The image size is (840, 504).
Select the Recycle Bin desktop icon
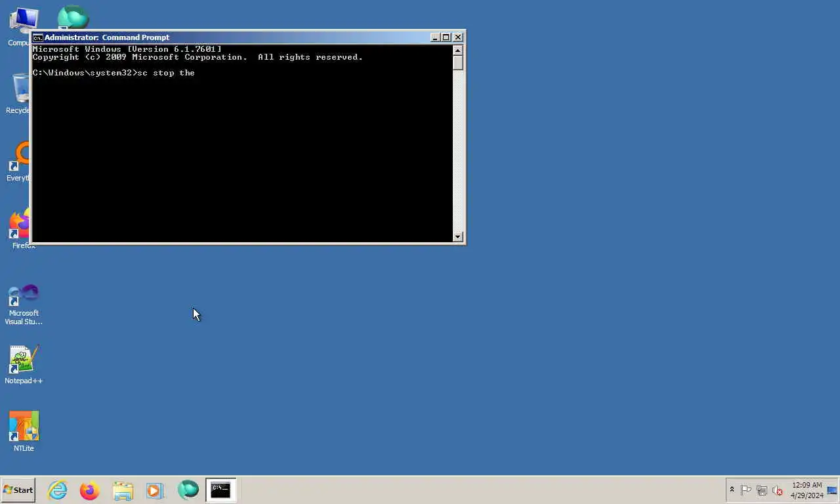click(x=18, y=94)
